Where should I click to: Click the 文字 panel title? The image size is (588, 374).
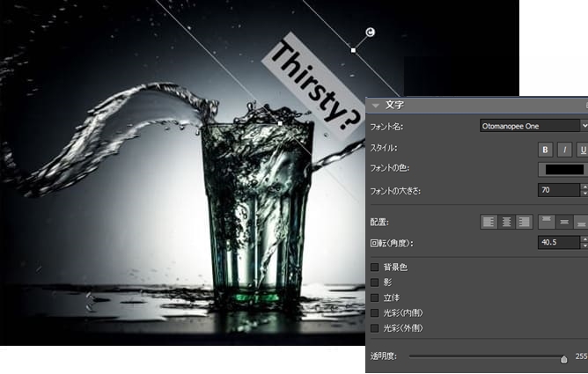pyautogui.click(x=395, y=105)
